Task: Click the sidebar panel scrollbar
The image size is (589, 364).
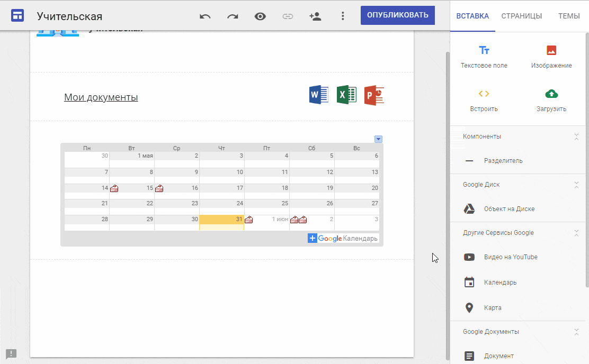Action: pos(587,160)
